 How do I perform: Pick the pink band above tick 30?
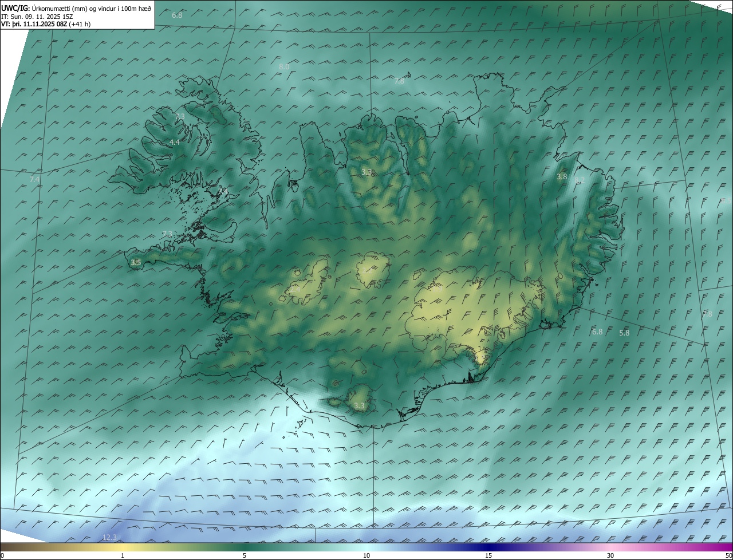pyautogui.click(x=610, y=547)
